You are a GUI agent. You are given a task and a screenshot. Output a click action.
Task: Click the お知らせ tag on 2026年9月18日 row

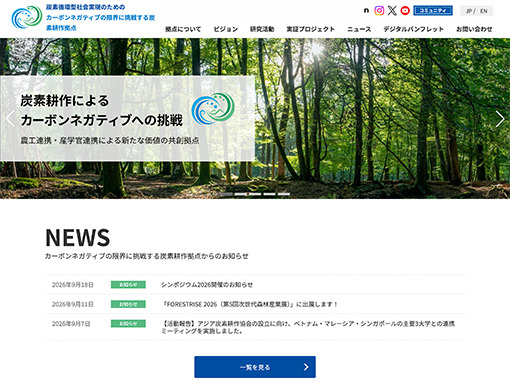(x=128, y=285)
